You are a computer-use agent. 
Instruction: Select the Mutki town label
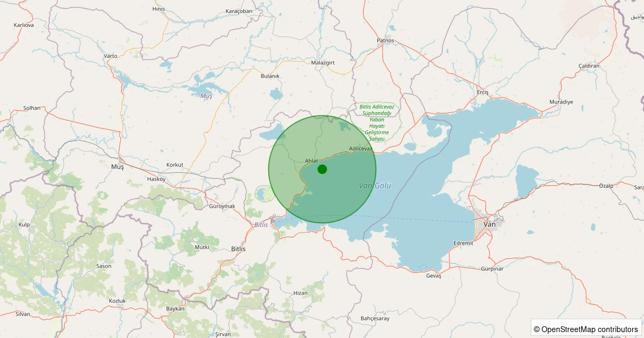click(x=202, y=247)
